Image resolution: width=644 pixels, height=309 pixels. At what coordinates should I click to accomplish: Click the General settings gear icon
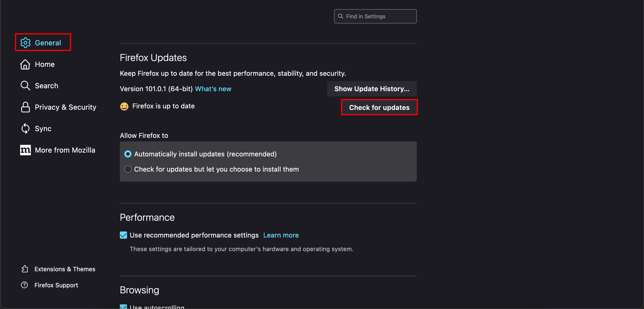coord(25,42)
